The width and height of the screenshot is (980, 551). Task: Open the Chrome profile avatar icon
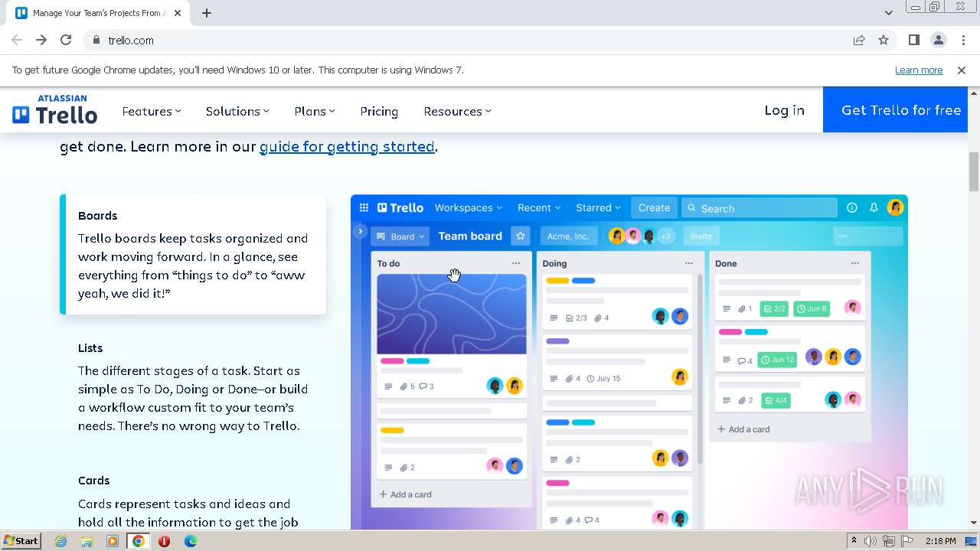pyautogui.click(x=939, y=40)
